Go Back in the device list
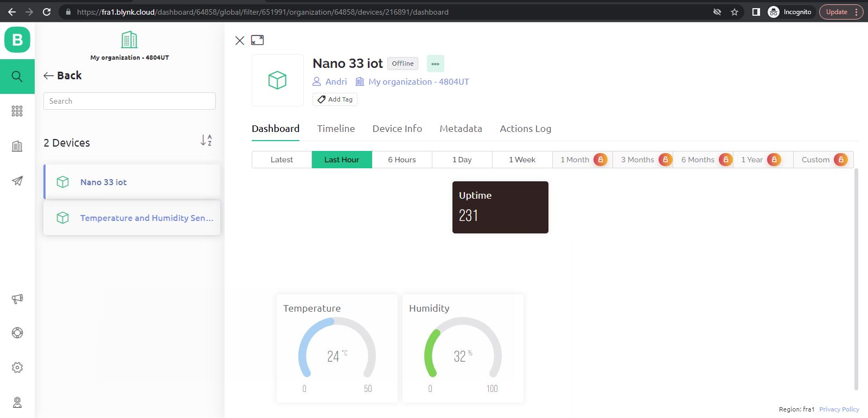 [x=63, y=75]
